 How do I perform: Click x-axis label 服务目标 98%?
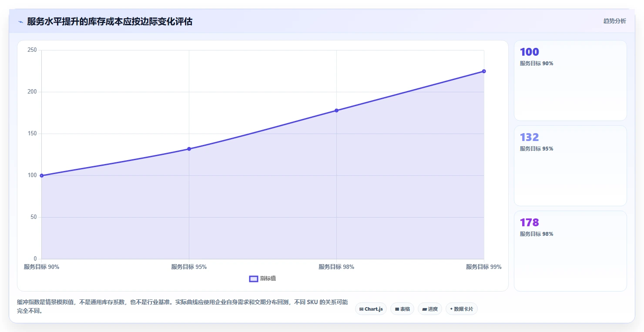point(336,267)
